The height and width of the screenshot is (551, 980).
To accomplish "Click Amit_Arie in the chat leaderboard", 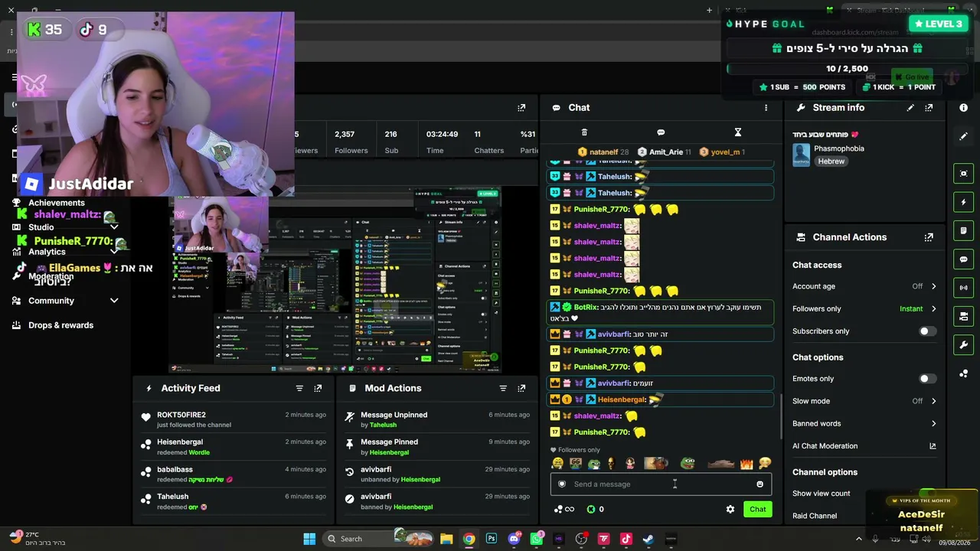I will (665, 152).
